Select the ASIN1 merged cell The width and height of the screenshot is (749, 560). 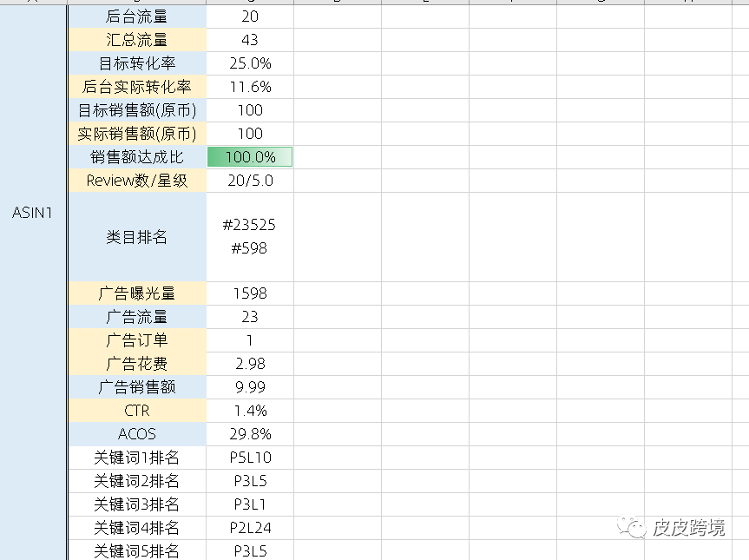(x=32, y=214)
